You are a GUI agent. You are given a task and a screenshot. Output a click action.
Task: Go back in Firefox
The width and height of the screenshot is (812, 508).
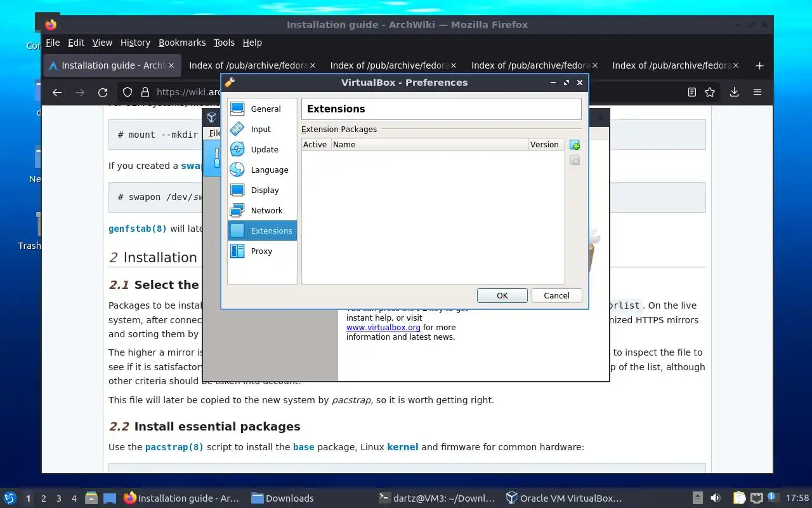[57, 92]
